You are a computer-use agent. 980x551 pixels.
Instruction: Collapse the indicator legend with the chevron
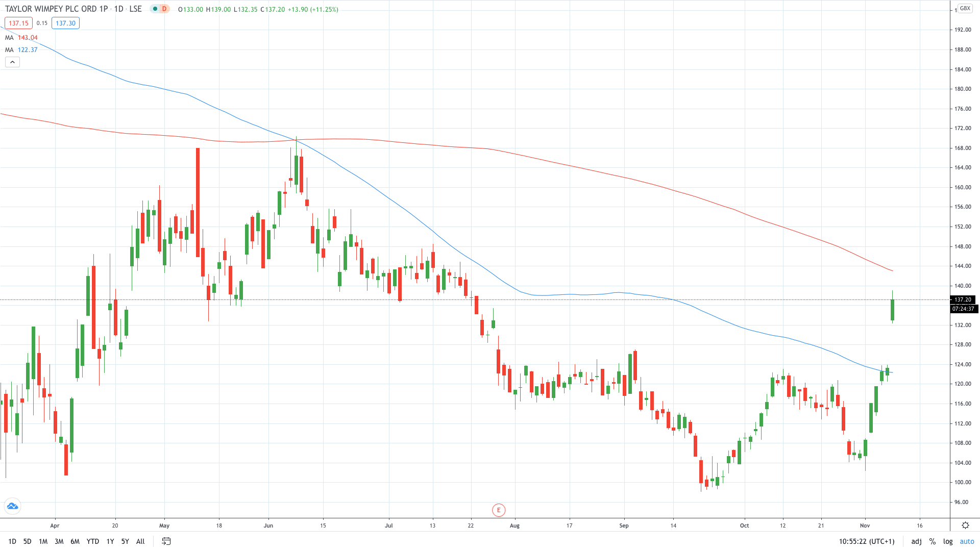click(12, 62)
